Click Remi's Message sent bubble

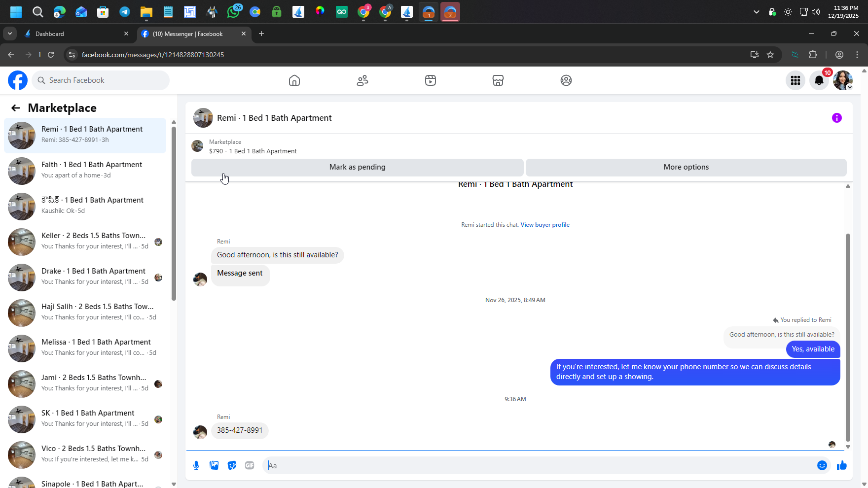(240, 276)
